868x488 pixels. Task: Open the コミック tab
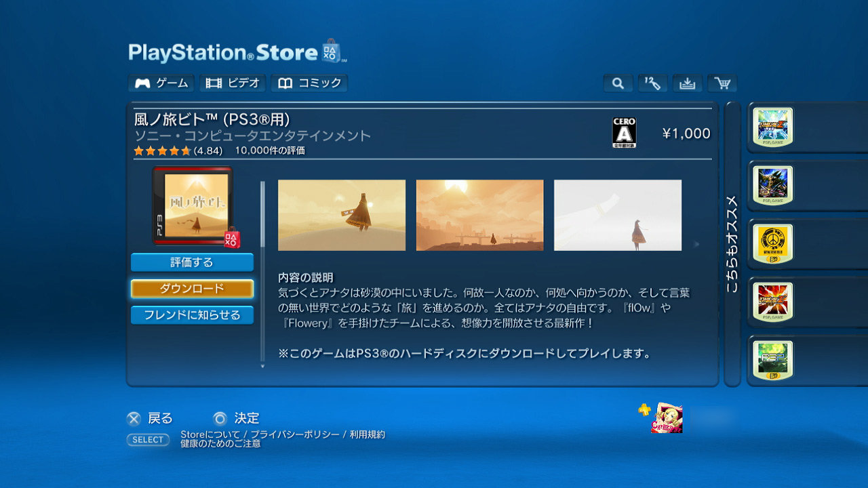tap(309, 83)
